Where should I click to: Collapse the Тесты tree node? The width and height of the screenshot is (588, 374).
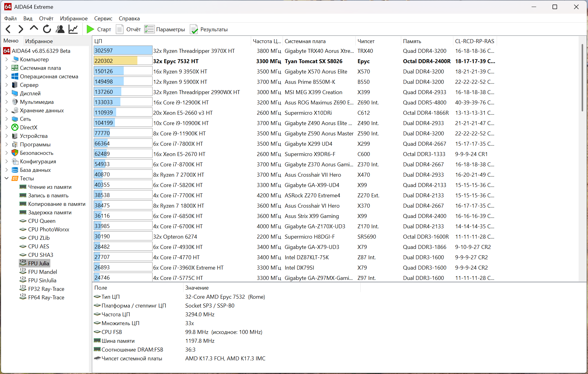[x=7, y=178]
